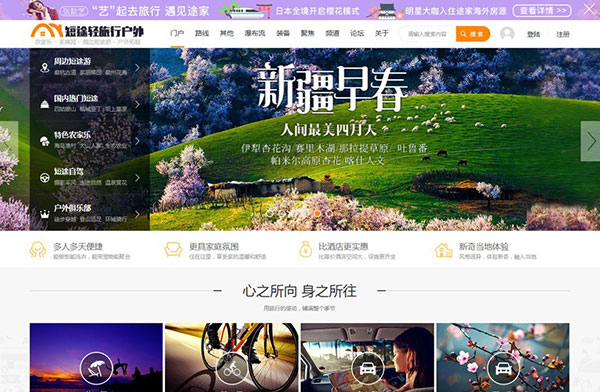Focus the header search input field
600x392 pixels.
click(x=428, y=34)
